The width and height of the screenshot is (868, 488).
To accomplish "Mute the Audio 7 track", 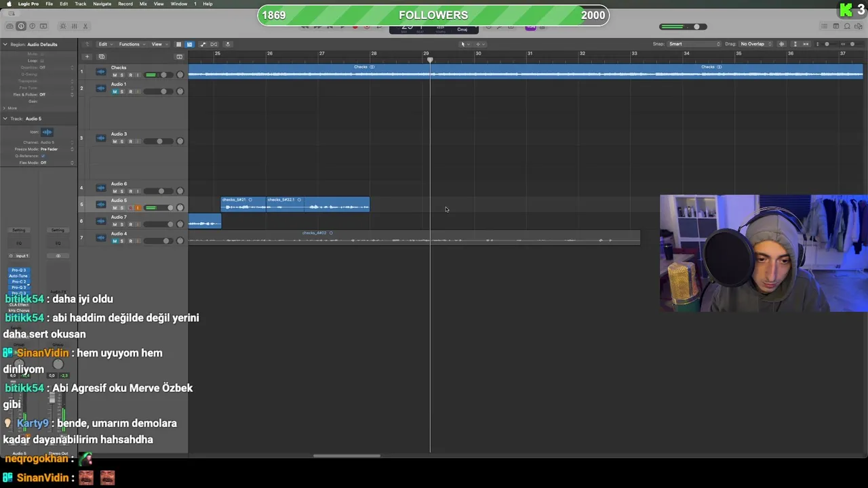I will coord(115,224).
